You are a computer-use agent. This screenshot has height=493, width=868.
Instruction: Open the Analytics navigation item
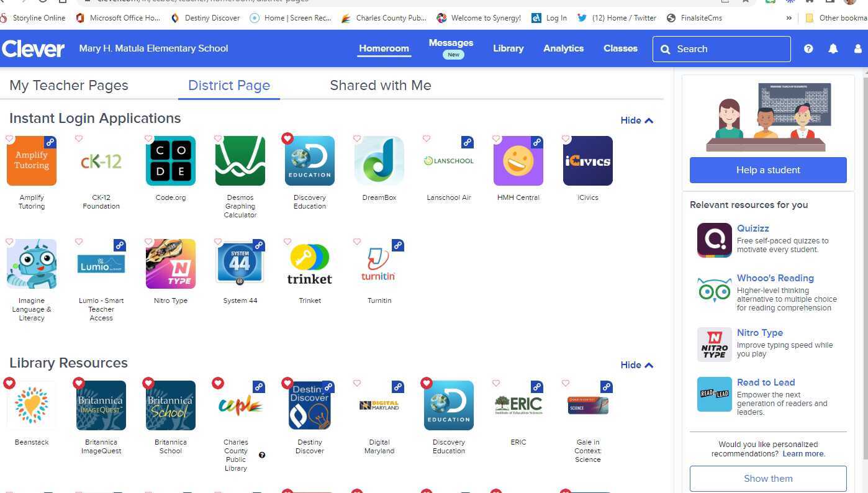564,48
